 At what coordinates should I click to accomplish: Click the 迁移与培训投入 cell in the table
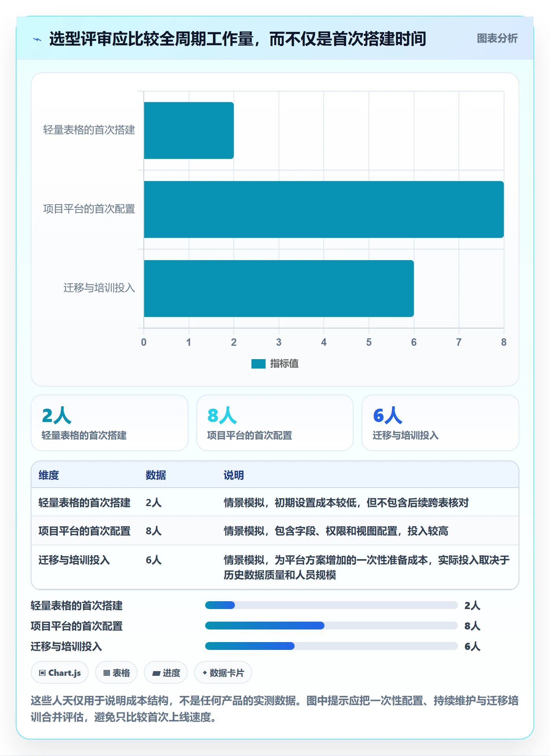pyautogui.click(x=74, y=560)
